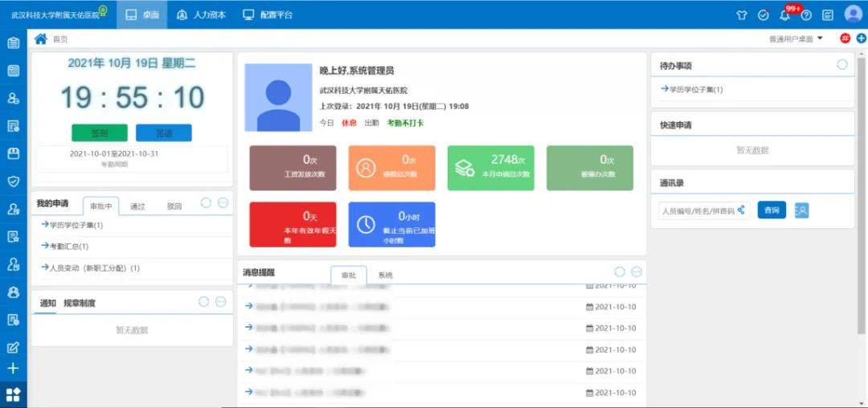
Task: Click the shield icon in left sidebar
Action: tap(13, 182)
